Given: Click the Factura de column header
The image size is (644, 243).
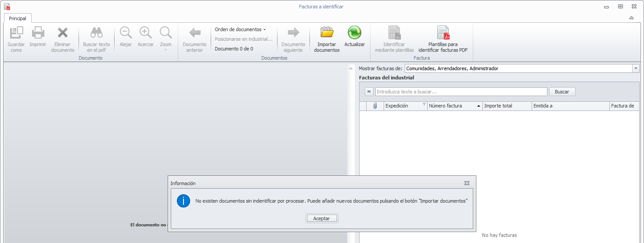Looking at the screenshot, I should 624,106.
